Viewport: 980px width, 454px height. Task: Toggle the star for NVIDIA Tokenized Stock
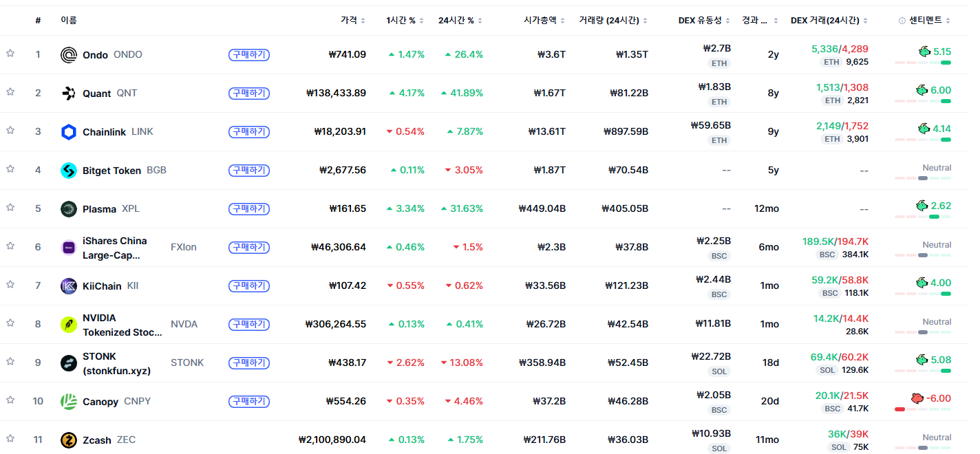(10, 323)
